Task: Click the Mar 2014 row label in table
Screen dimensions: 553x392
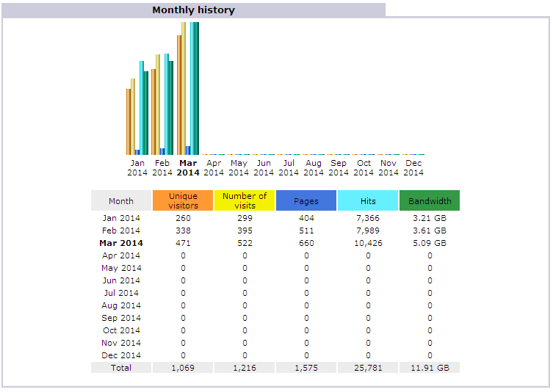Action: click(121, 243)
